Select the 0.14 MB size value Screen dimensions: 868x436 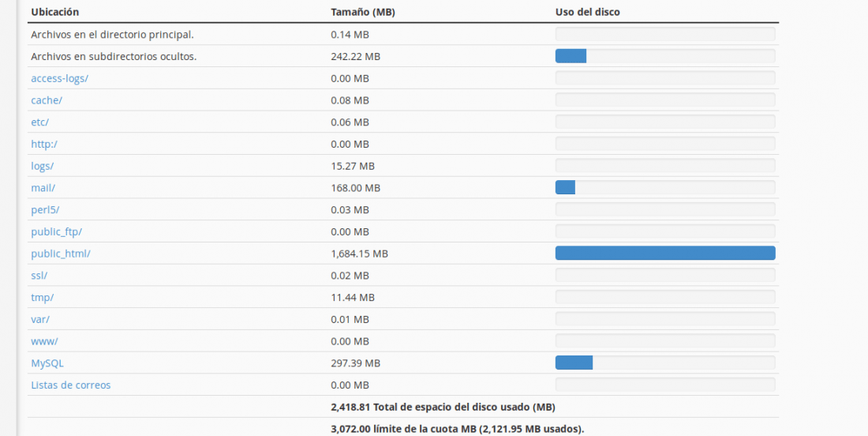click(x=350, y=34)
